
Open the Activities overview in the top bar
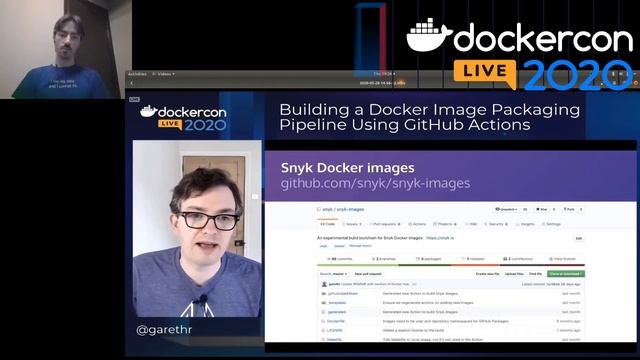tap(137, 74)
